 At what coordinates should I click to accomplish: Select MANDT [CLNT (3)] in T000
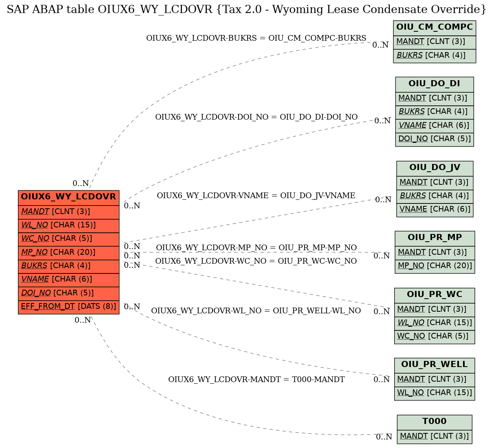[435, 437]
